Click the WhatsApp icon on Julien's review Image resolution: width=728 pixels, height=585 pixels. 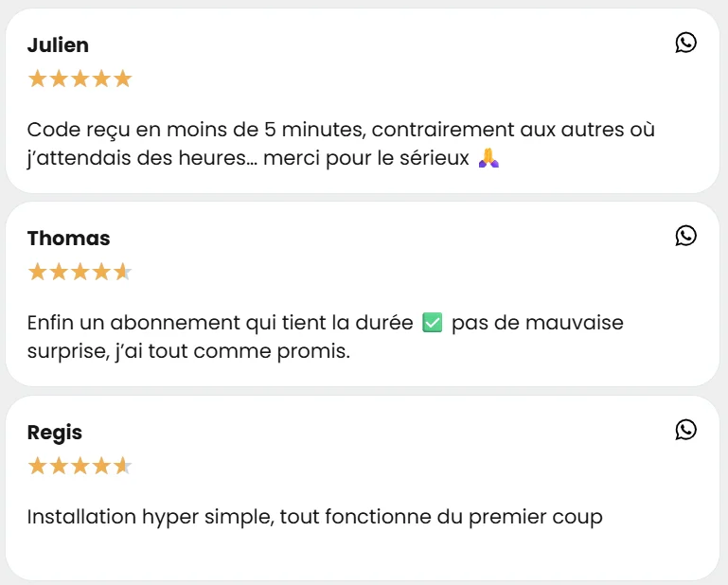(685, 43)
